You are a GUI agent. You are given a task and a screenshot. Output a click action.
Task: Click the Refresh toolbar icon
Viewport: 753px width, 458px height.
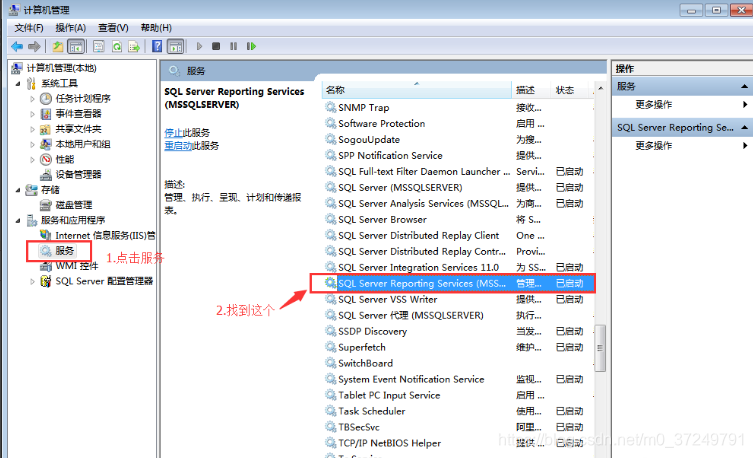coord(117,47)
